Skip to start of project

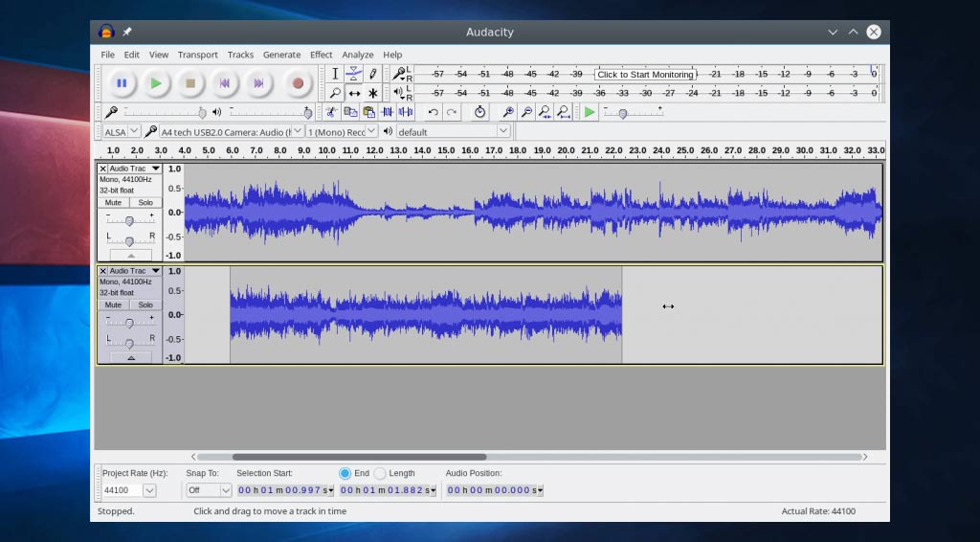(224, 83)
